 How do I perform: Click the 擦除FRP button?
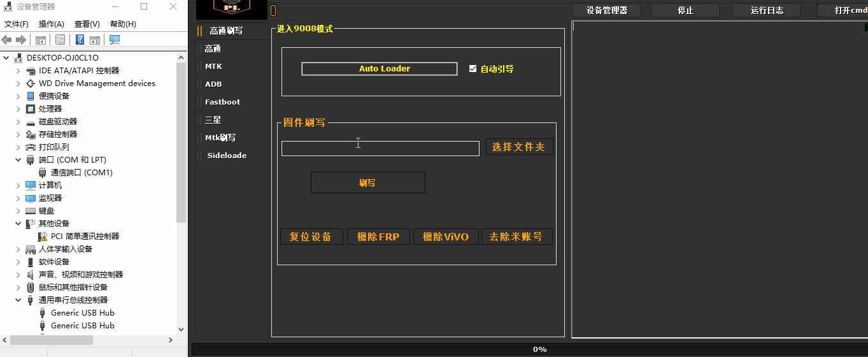click(378, 237)
